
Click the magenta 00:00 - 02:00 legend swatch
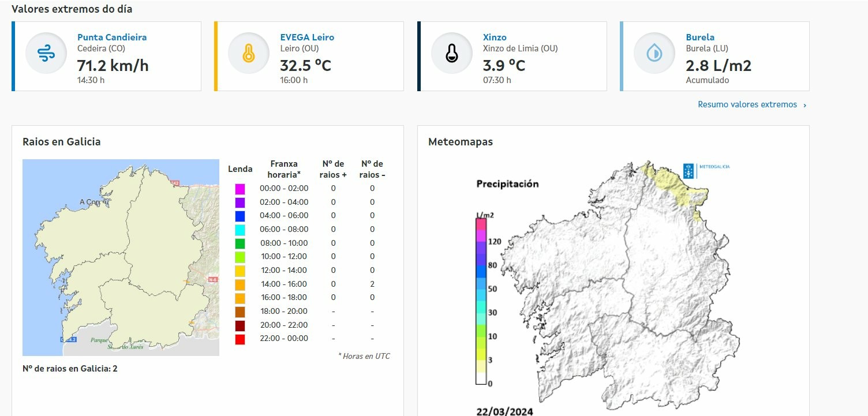(x=240, y=189)
